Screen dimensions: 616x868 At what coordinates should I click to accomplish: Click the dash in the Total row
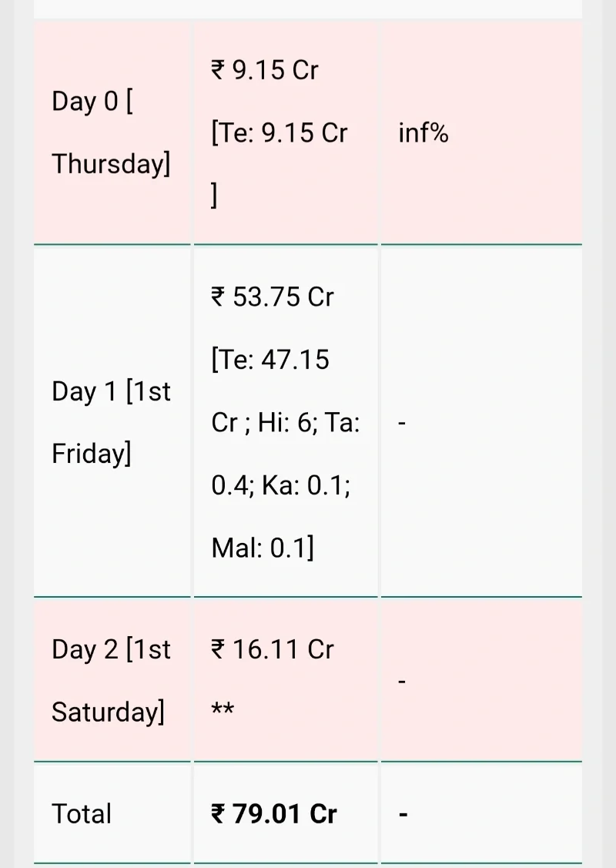click(403, 814)
